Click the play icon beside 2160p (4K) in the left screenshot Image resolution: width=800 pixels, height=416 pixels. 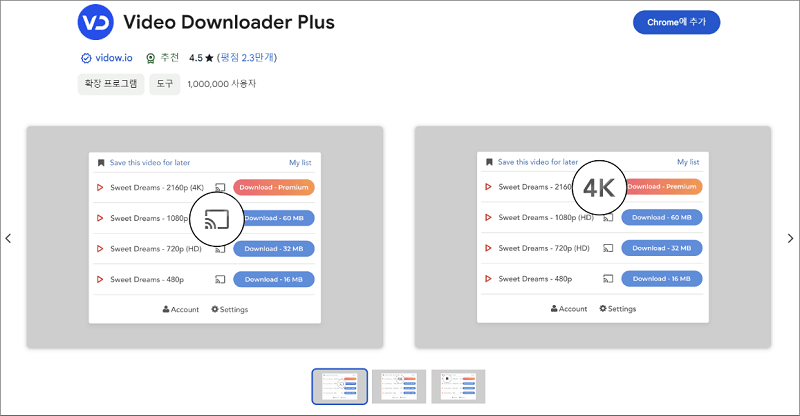click(x=100, y=187)
